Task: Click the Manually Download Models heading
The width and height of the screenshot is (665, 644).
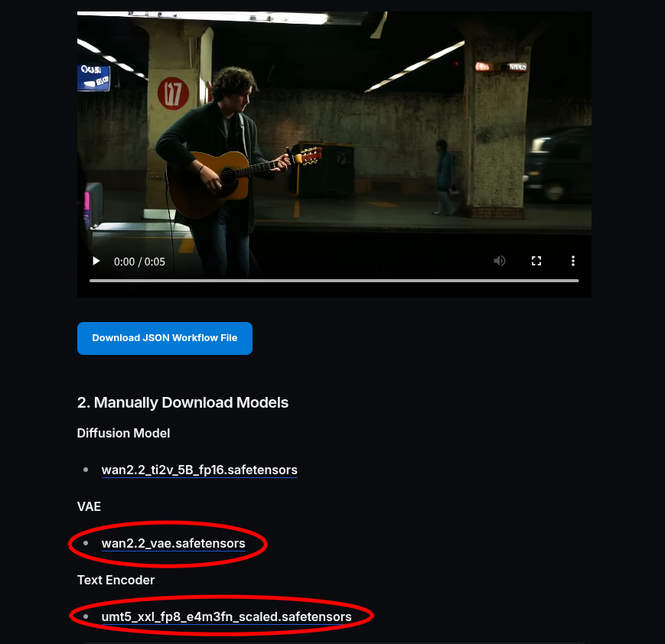Action: (183, 402)
